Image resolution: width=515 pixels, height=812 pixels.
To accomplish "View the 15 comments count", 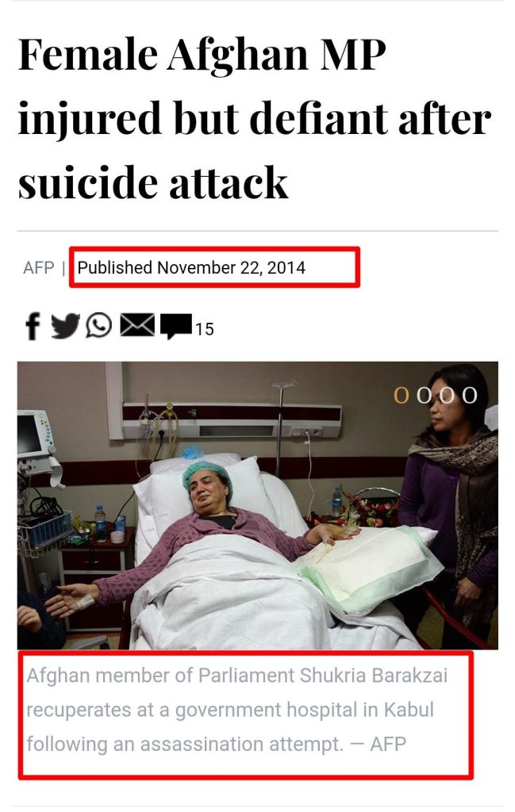I will (204, 329).
